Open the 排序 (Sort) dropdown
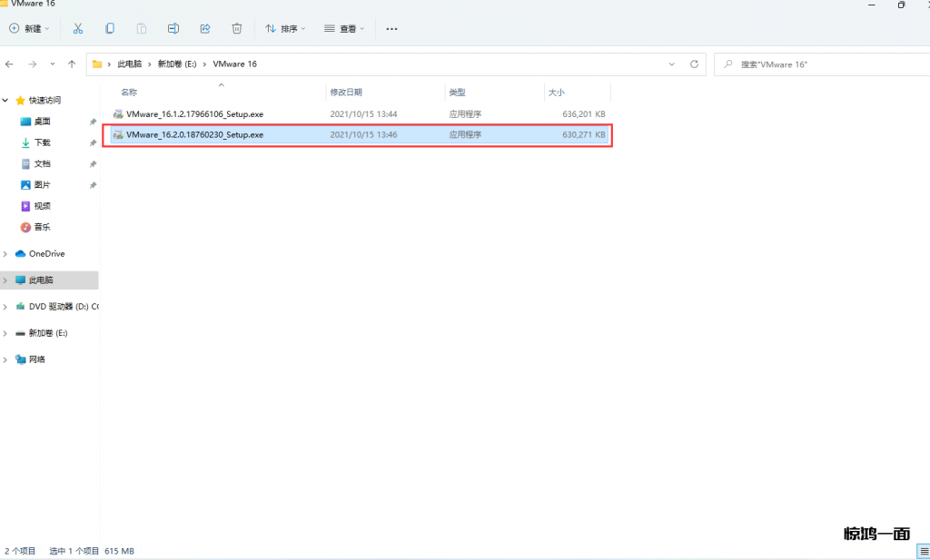930x560 pixels. 285,29
